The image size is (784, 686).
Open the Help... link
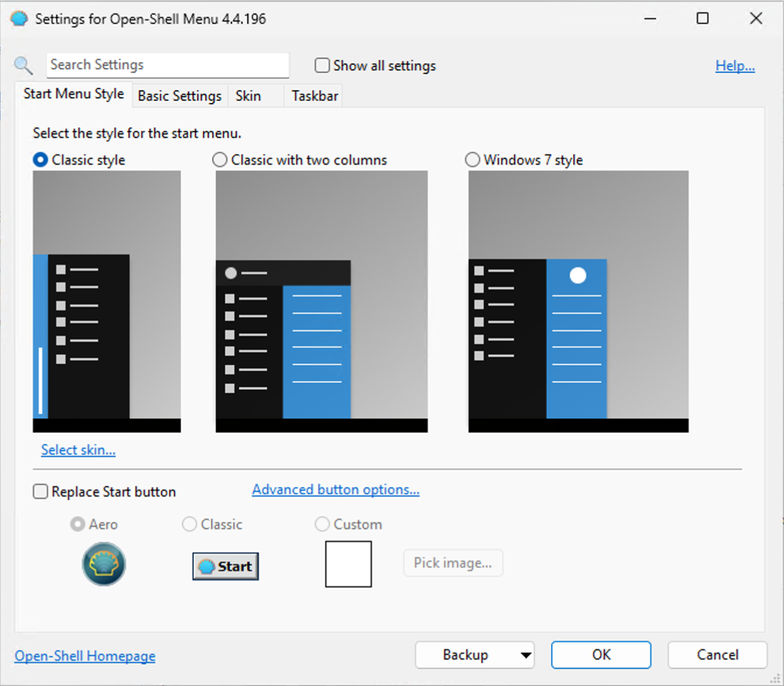point(735,66)
